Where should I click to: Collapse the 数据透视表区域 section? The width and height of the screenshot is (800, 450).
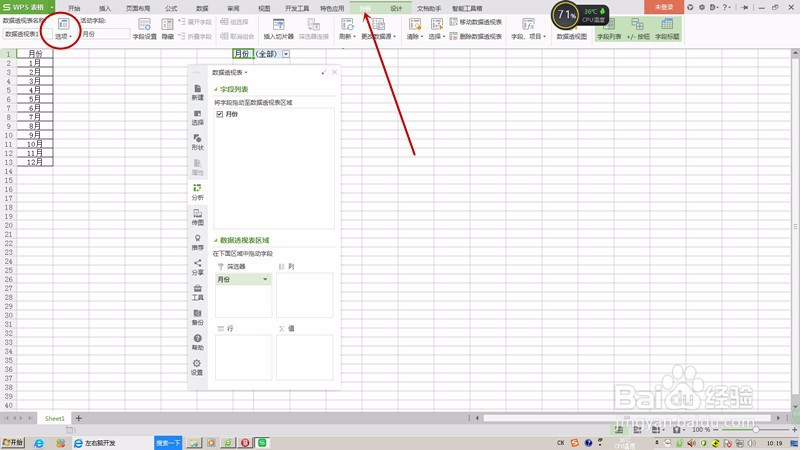pos(215,240)
